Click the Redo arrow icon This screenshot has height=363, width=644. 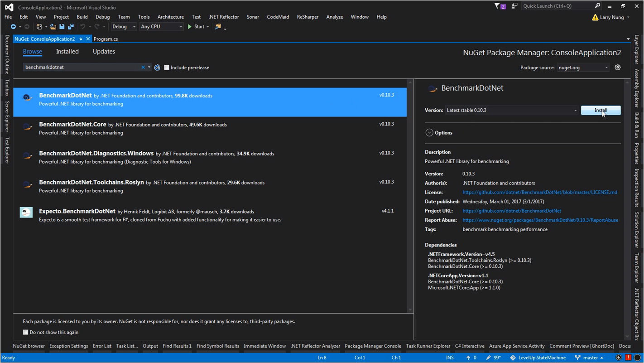click(x=97, y=27)
